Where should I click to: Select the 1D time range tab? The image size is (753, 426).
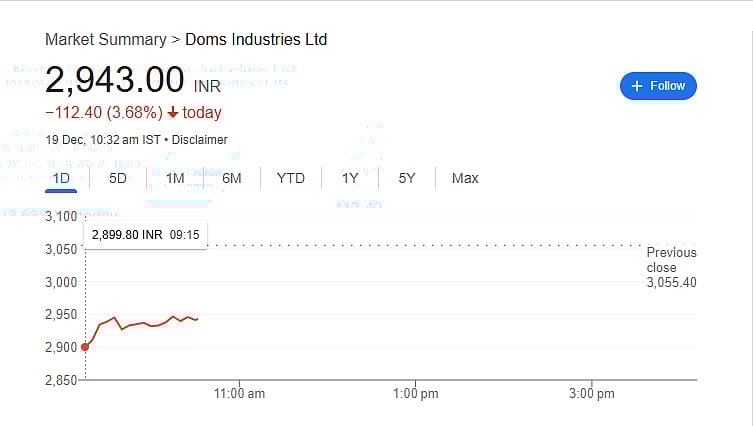click(61, 178)
